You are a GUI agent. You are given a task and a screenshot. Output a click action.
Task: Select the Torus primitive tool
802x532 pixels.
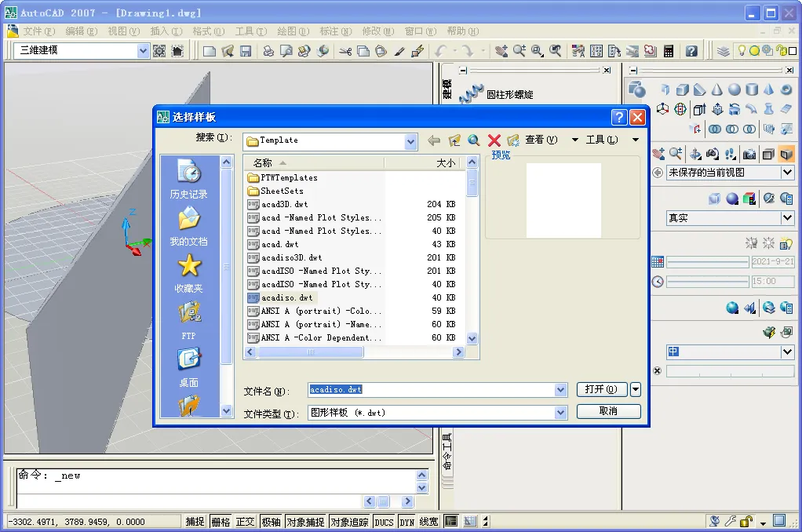[x=786, y=90]
